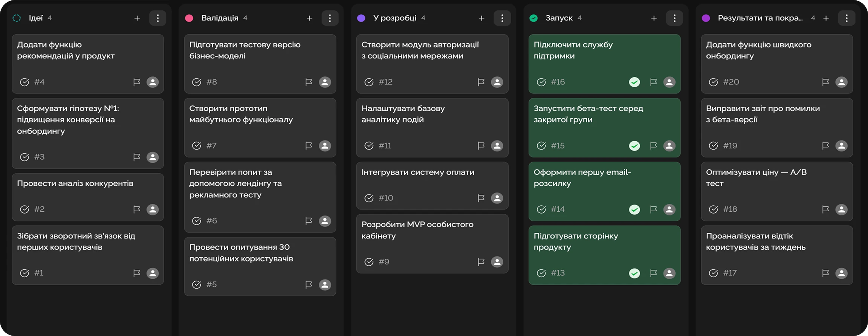Select the Ідеї column header title

36,18
